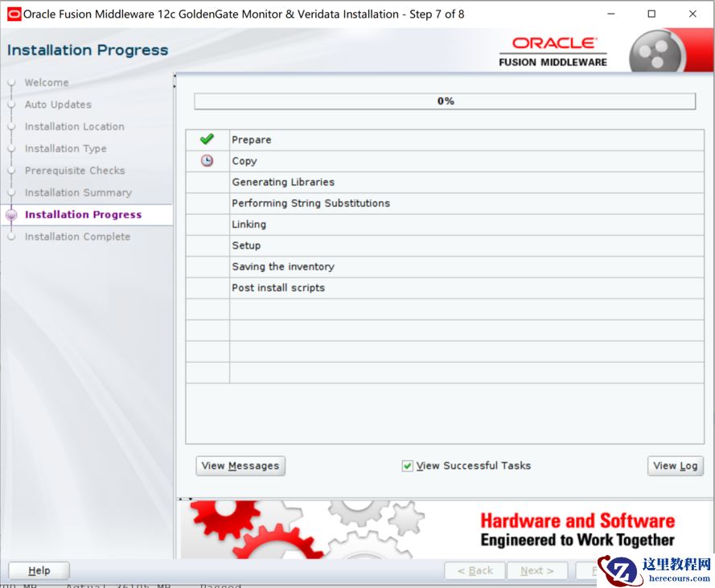
Task: Click the Hardware and Software banner
Action: tap(445, 529)
